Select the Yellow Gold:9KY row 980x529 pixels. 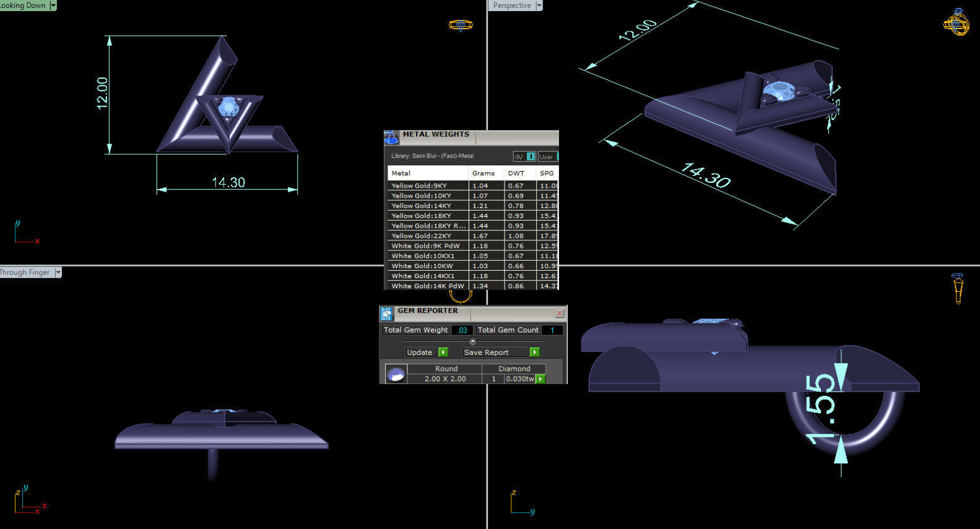pos(473,186)
